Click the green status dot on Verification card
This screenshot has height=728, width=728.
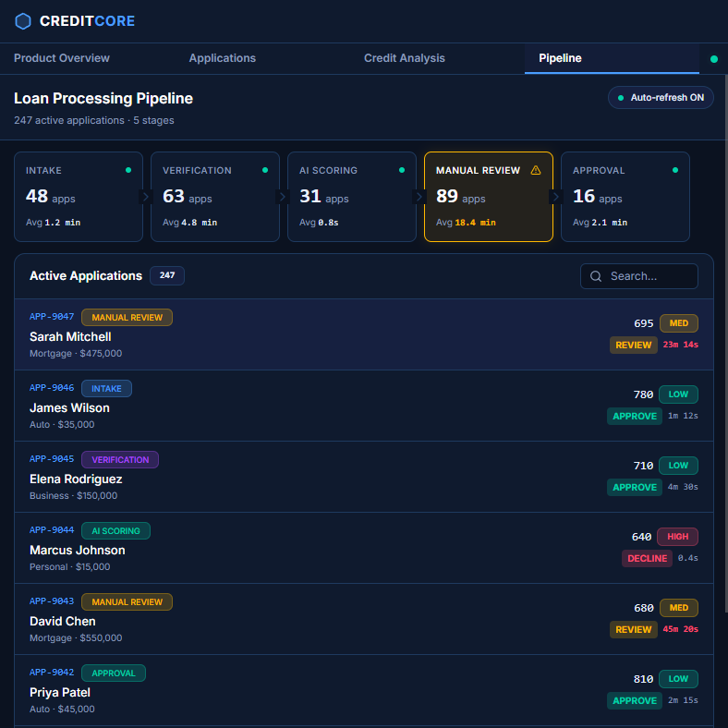(265, 170)
